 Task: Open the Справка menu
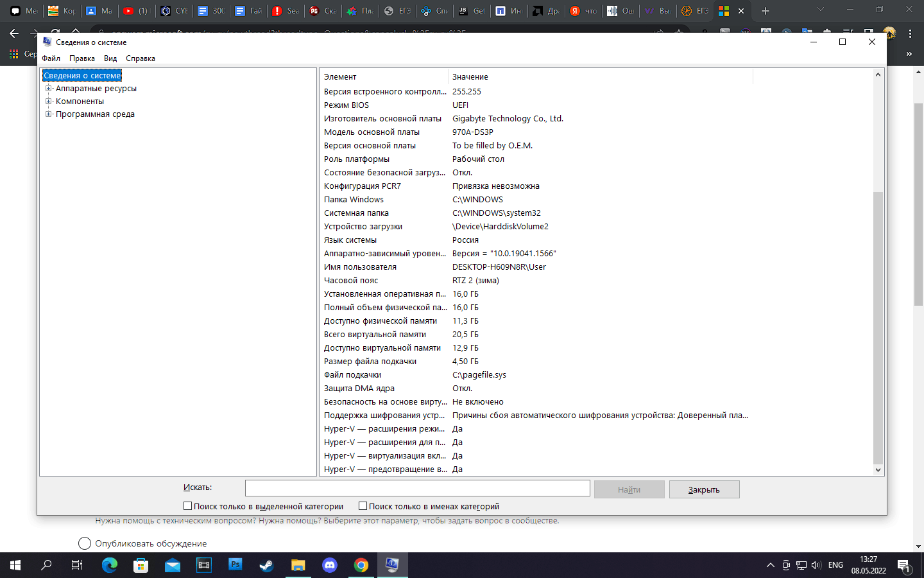tap(141, 58)
